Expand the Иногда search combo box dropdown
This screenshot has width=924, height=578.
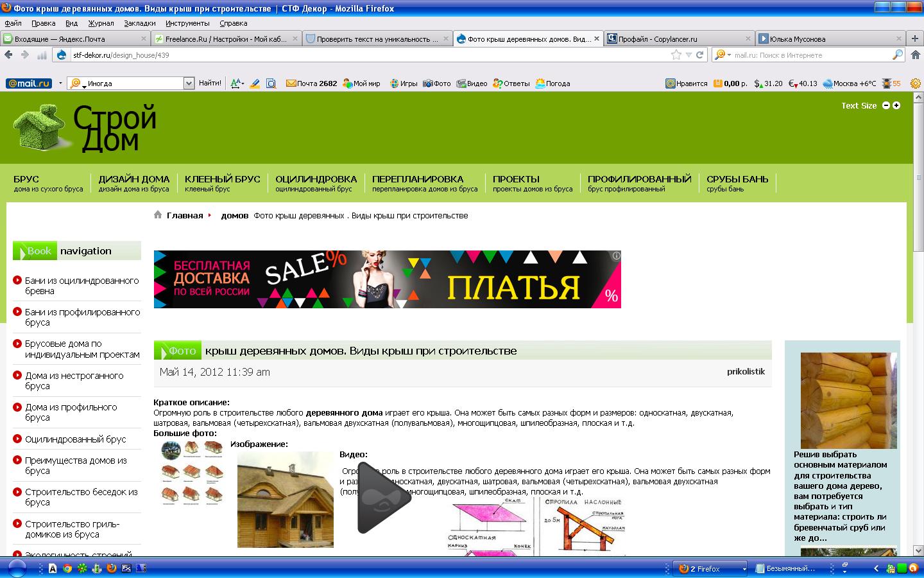tap(189, 83)
